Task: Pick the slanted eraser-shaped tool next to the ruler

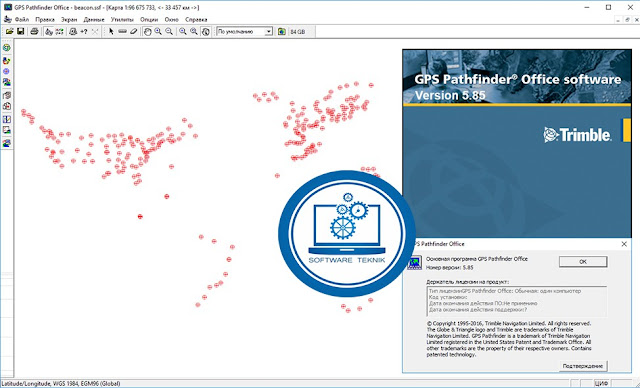Action: click(x=133, y=31)
